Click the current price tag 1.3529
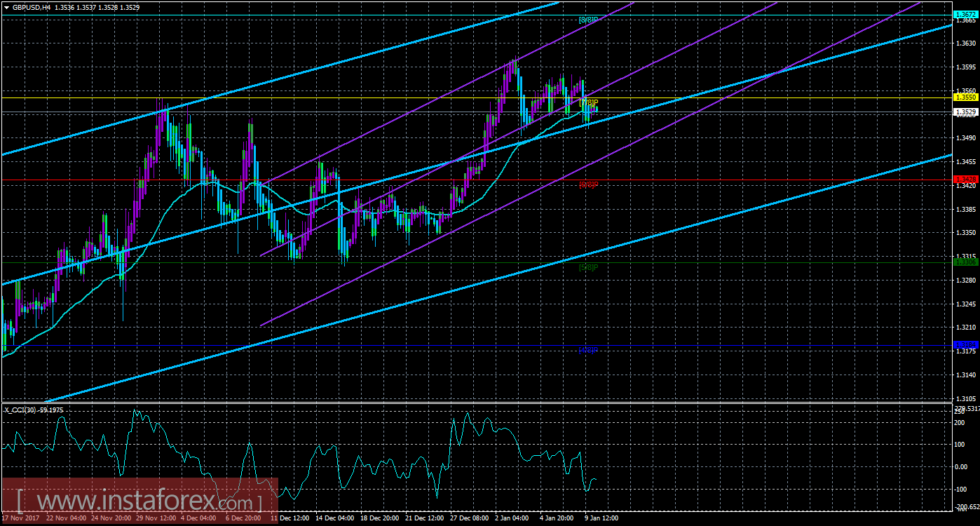980x526 pixels. [965, 112]
